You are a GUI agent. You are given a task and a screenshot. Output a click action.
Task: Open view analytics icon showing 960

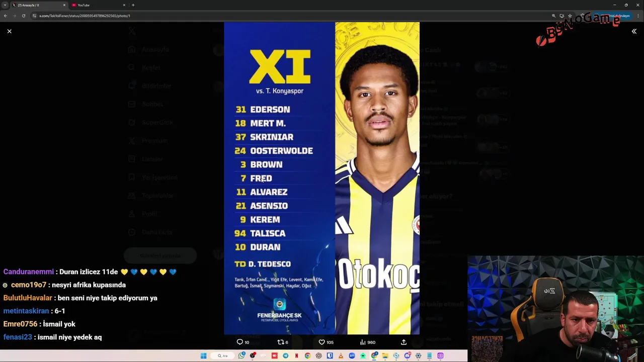(368, 342)
